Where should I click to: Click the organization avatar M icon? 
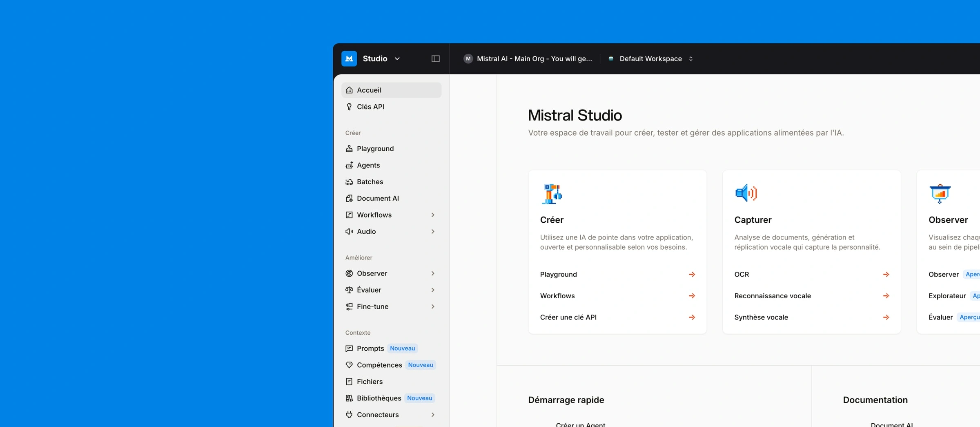point(468,58)
